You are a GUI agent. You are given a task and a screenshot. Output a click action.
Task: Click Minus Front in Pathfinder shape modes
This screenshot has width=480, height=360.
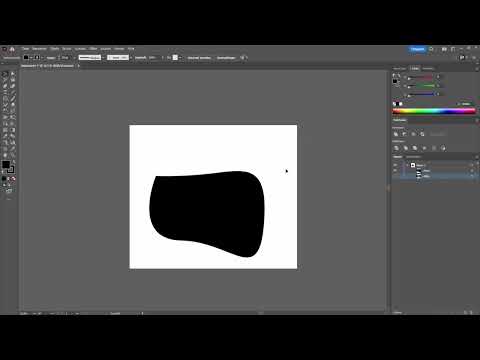click(405, 134)
